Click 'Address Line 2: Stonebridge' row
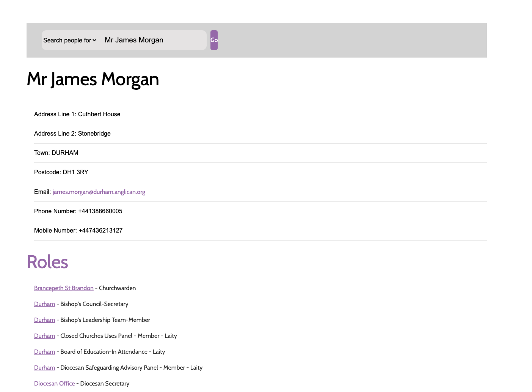This screenshot has height=392, width=532. (261, 134)
